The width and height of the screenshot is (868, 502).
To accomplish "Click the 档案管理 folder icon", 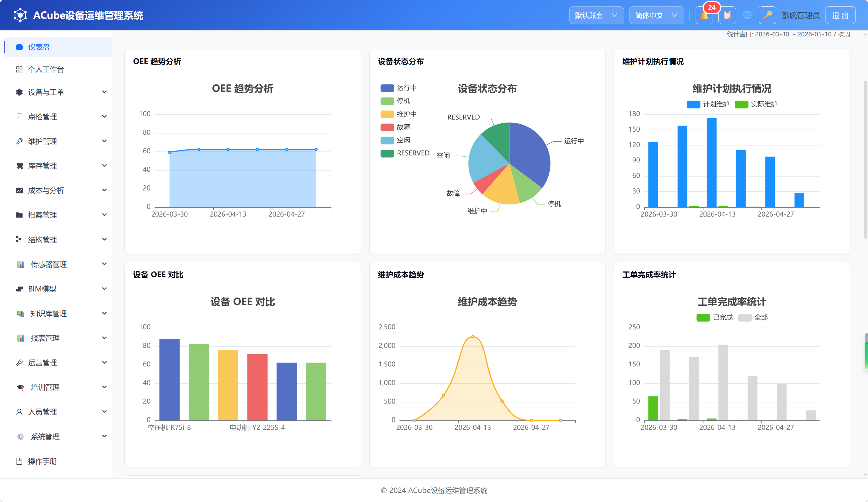I will tap(19, 215).
